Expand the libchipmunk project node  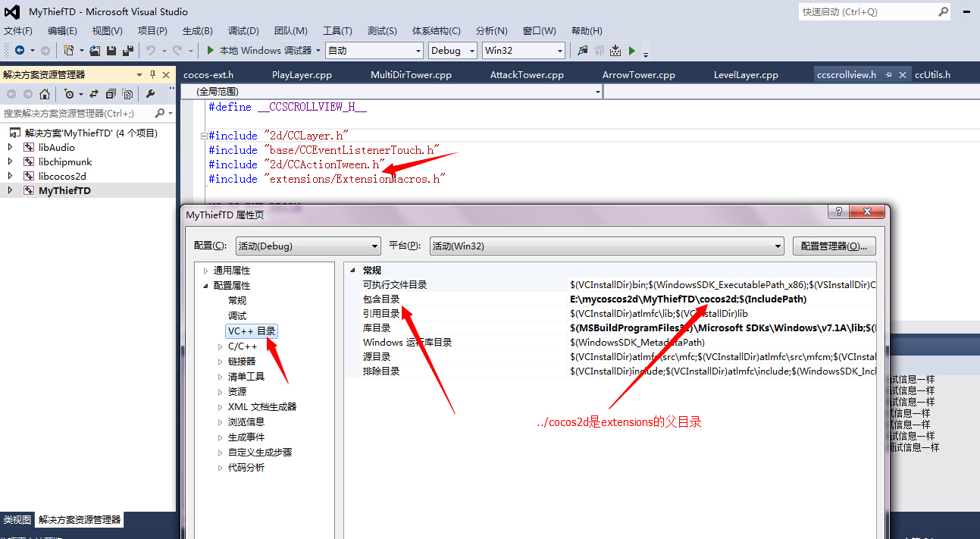click(10, 161)
